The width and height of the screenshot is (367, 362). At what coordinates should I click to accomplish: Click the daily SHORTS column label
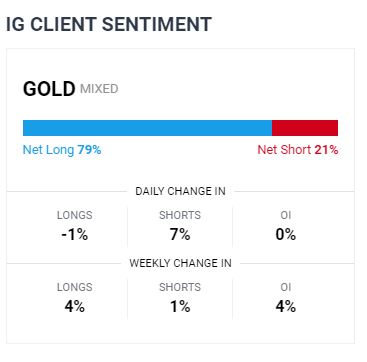(x=180, y=215)
